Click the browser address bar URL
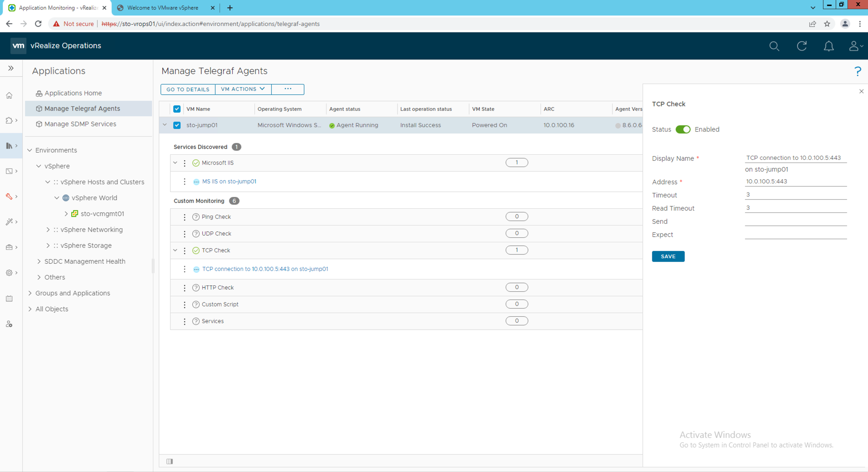868x472 pixels. point(210,24)
